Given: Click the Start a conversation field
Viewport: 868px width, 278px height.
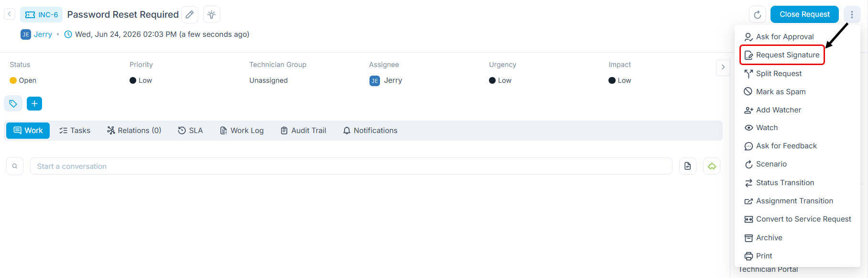Looking at the screenshot, I should pyautogui.click(x=351, y=166).
